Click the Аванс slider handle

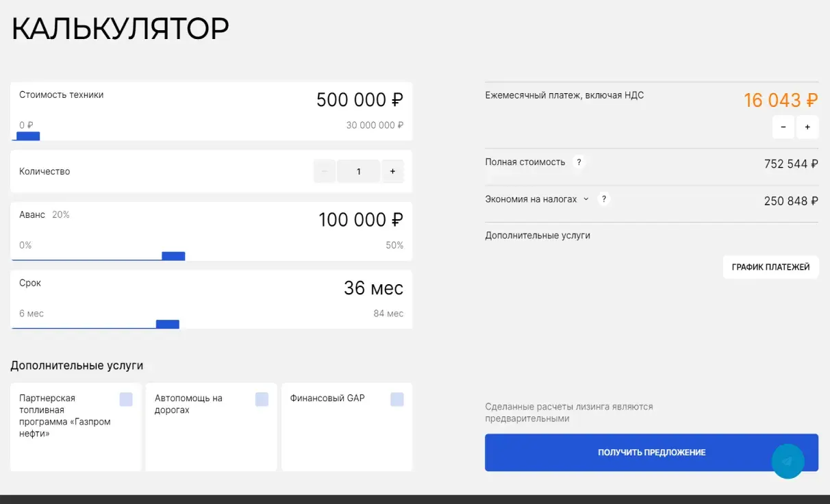[x=173, y=256]
